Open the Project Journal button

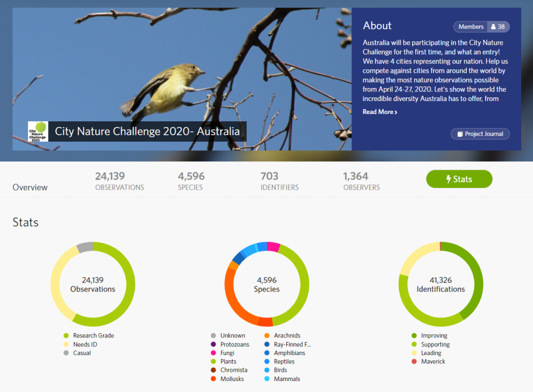click(480, 134)
